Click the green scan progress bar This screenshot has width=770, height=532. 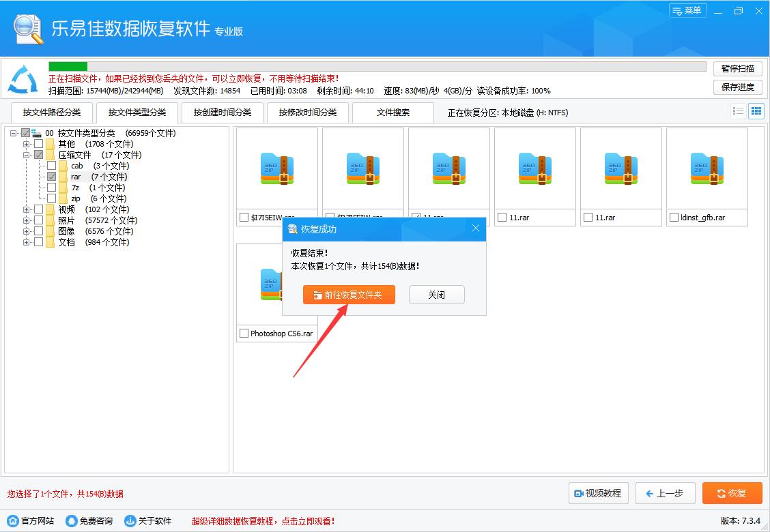68,66
